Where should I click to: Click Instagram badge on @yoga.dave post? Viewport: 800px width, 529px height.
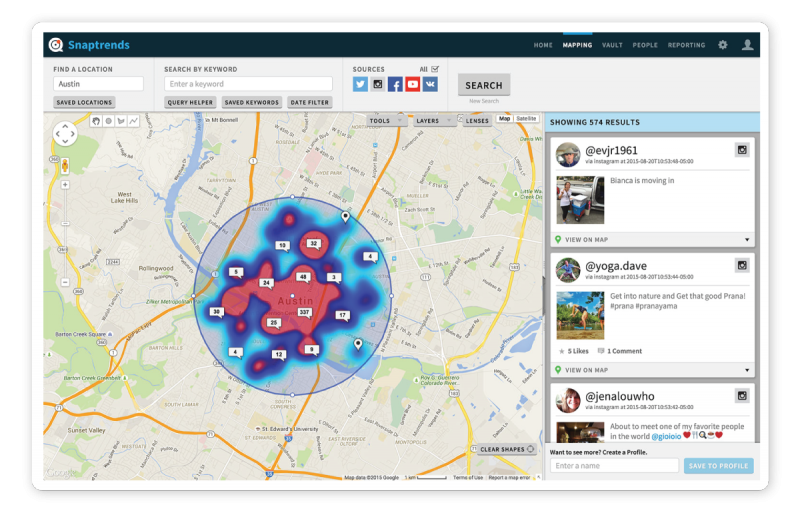click(742, 265)
